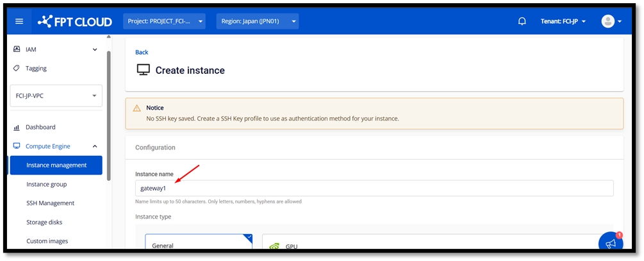Screen dimensions: 644x261
Task: Click the user avatar icon
Action: point(607,21)
